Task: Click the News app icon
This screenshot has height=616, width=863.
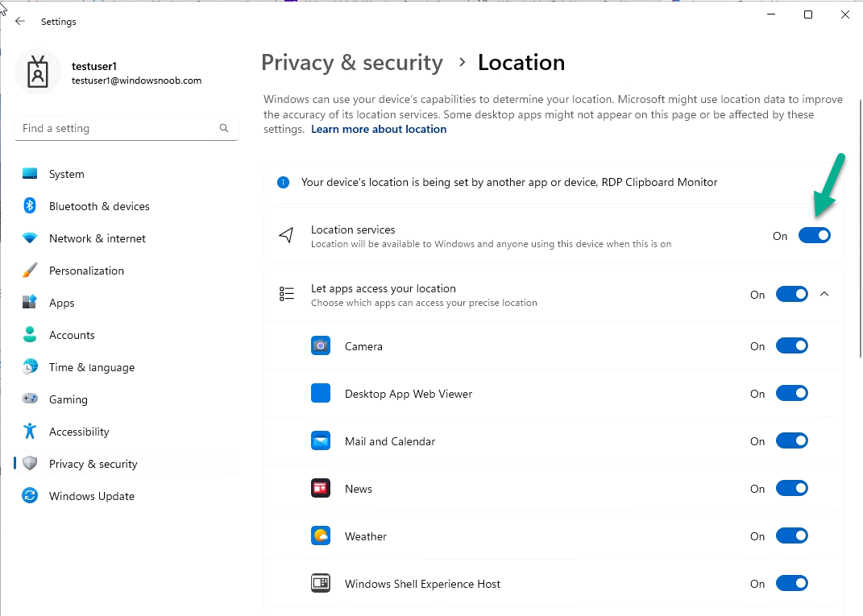Action: [x=321, y=489]
